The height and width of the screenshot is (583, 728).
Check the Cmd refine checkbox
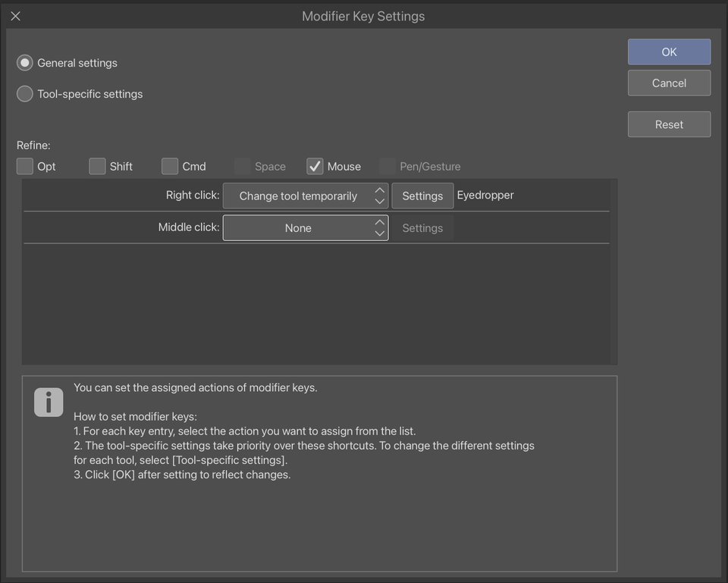[x=170, y=166]
